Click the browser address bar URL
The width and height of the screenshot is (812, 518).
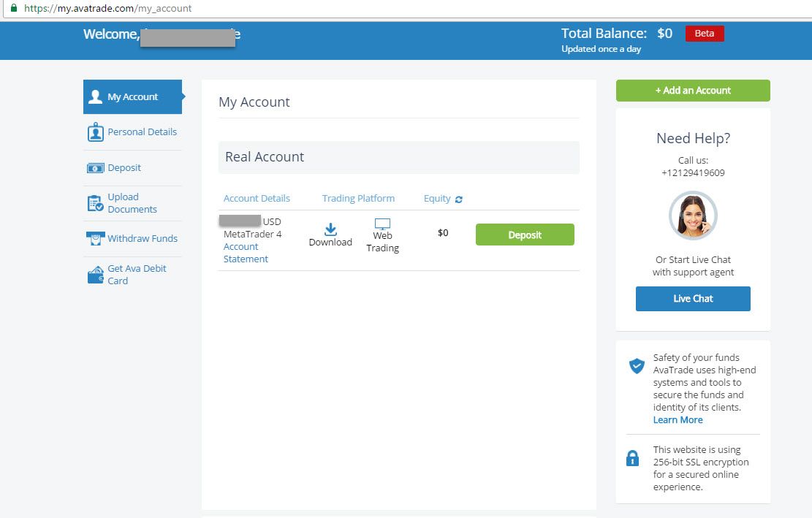[x=107, y=8]
